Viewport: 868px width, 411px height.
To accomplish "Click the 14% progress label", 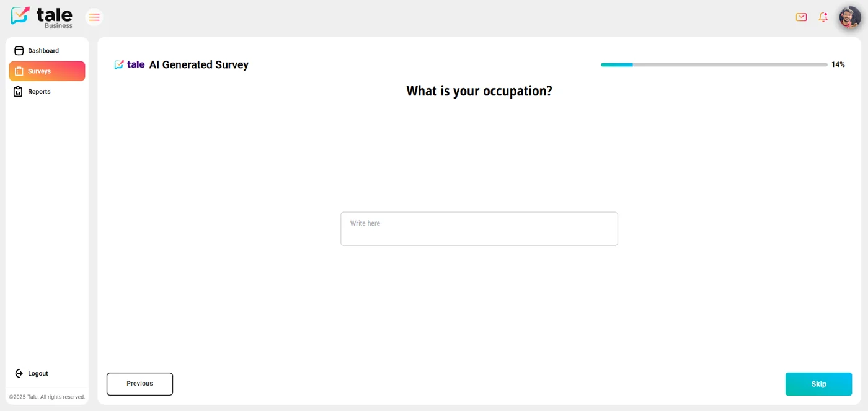I will point(838,64).
